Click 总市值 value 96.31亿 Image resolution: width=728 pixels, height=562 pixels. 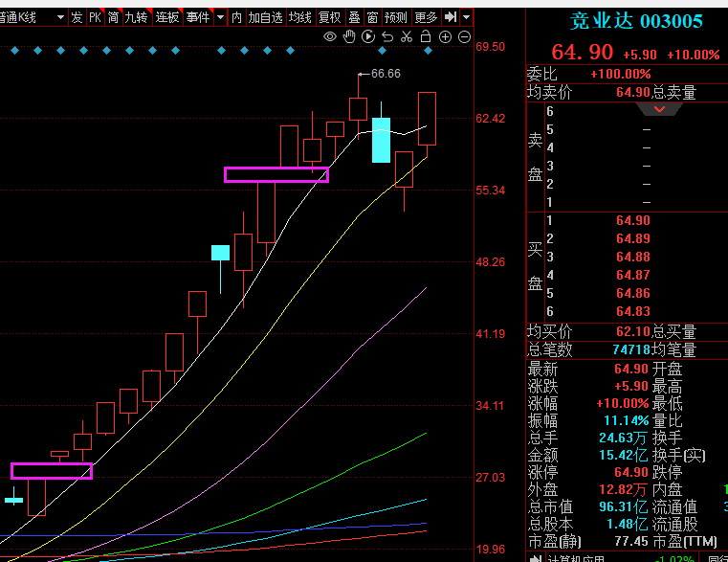623,506
